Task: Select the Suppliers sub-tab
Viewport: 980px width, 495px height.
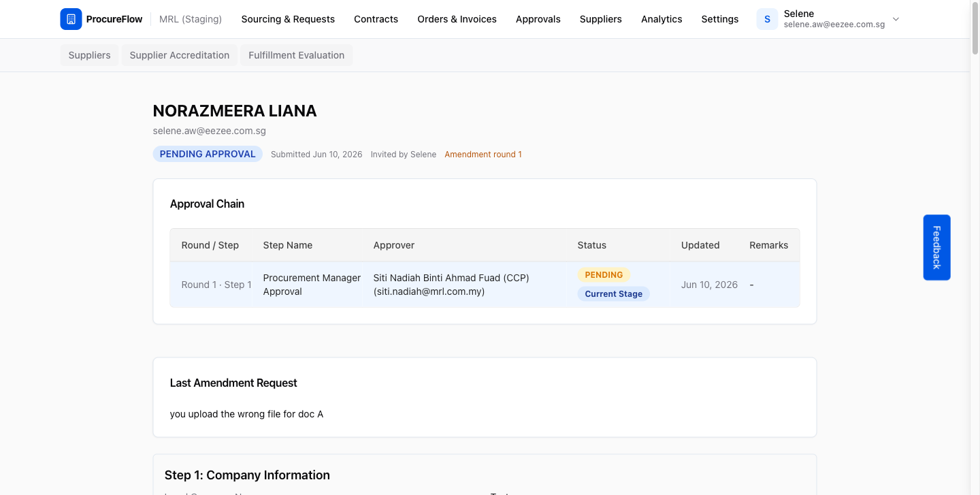Action: pos(89,55)
